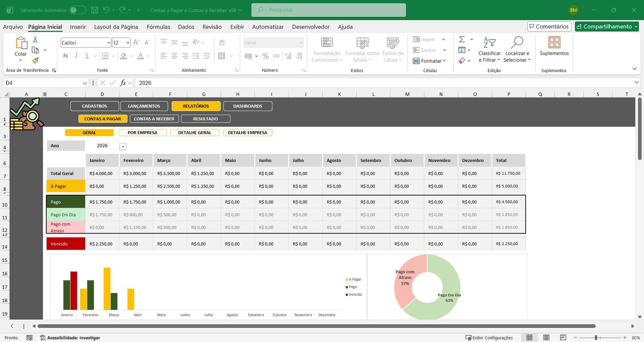Click the AutoSum sigma icon
The width and height of the screenshot is (644, 342).
(x=462, y=39)
